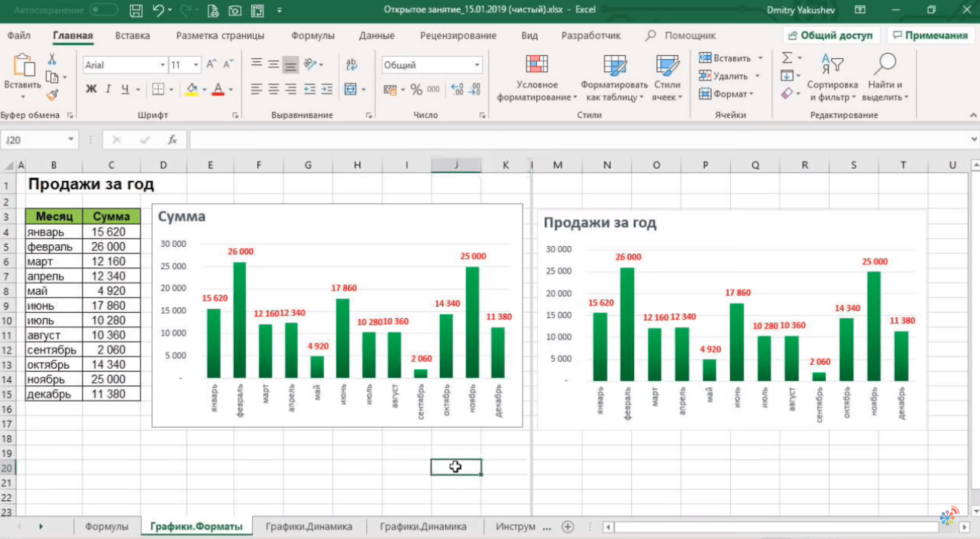The height and width of the screenshot is (539, 980).
Task: Click the Примечания comments button
Action: pyautogui.click(x=930, y=35)
